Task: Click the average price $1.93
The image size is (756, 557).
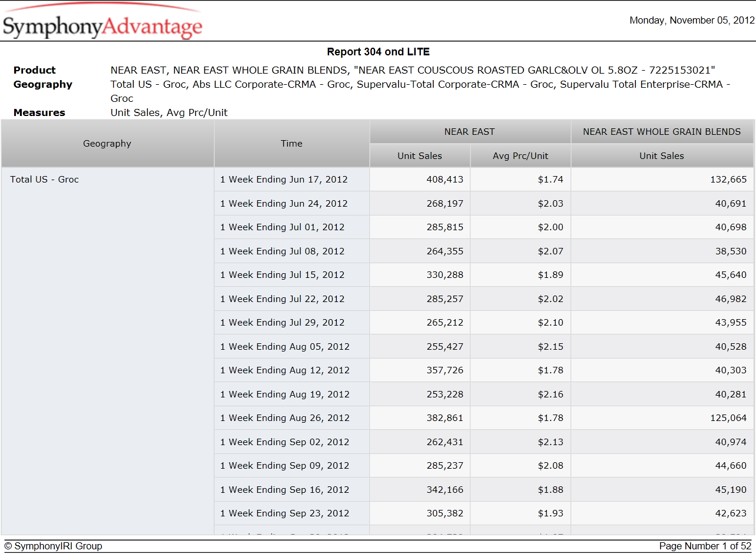Action: tap(551, 513)
